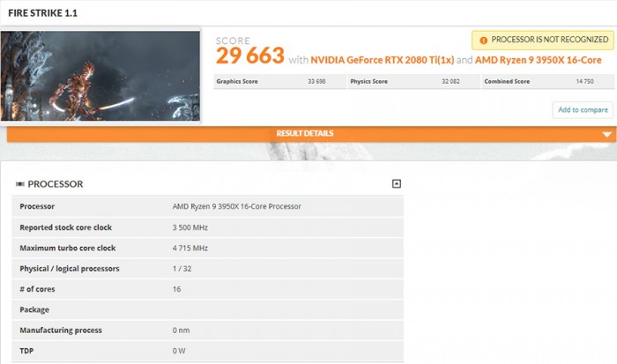The width and height of the screenshot is (617, 364).
Task: Select the Combined Score value 14 750
Action: pyautogui.click(x=584, y=81)
